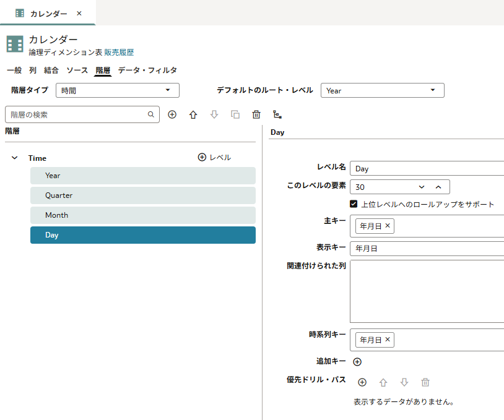Move drill path down arrow icon
The width and height of the screenshot is (504, 420).
click(x=404, y=382)
